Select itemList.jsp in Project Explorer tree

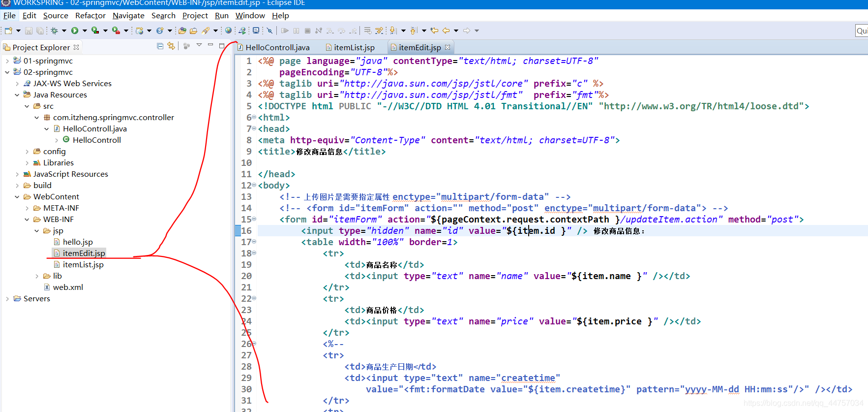83,264
